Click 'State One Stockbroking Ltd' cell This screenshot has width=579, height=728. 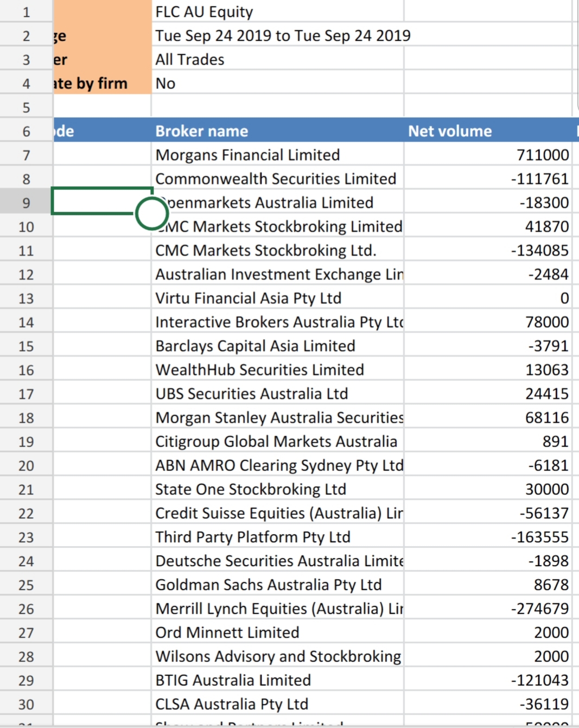pyautogui.click(x=277, y=489)
